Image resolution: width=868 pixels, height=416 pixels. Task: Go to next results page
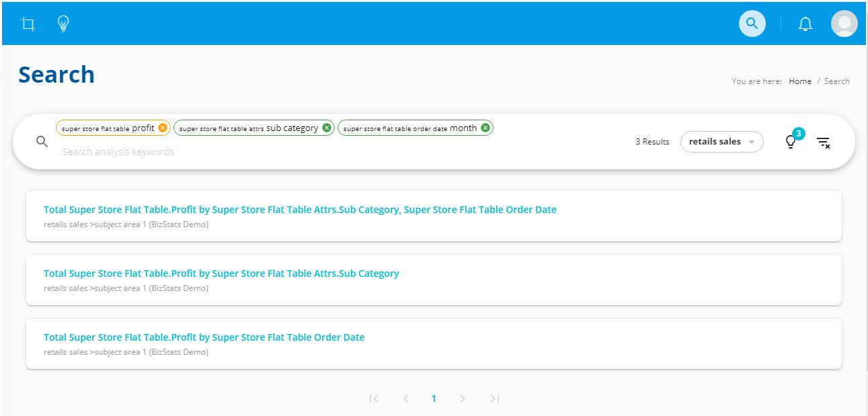pyautogui.click(x=462, y=399)
